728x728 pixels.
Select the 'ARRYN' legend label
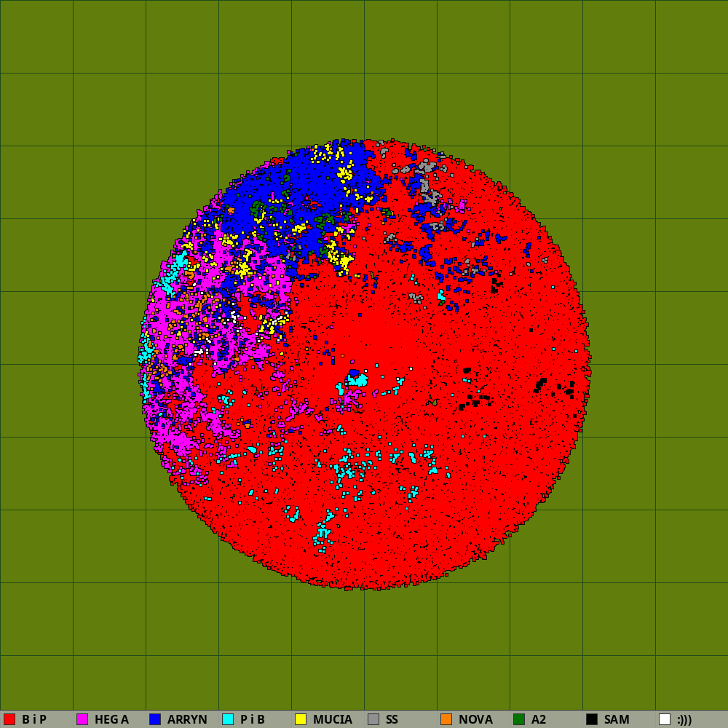(187, 719)
